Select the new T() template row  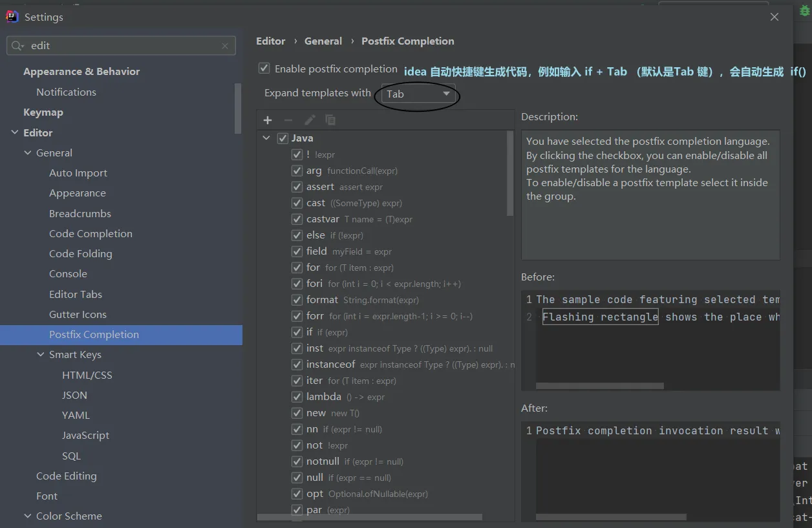point(385,413)
